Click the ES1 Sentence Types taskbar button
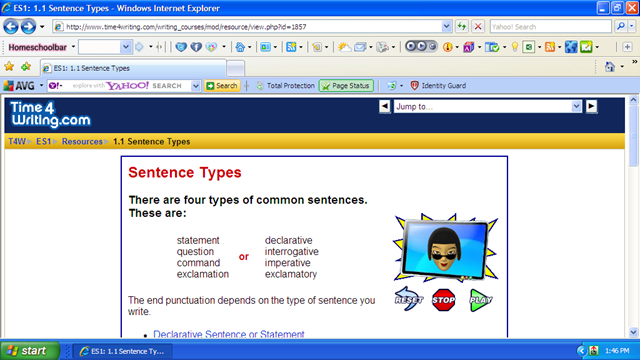The width and height of the screenshot is (640, 360). pos(122,351)
